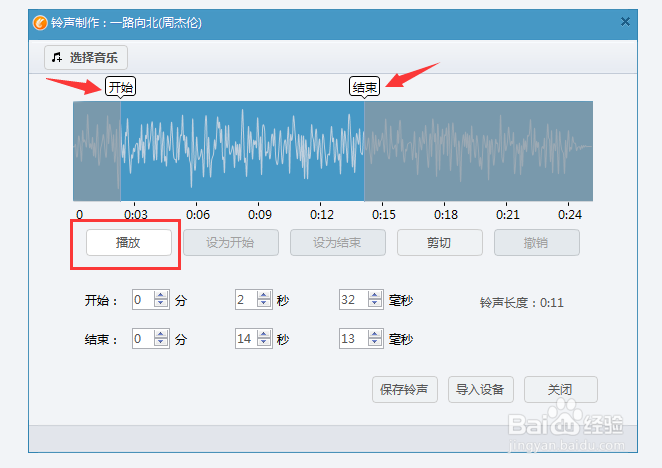
Task: Save the ringtone with 保存铃声
Action: (x=404, y=389)
